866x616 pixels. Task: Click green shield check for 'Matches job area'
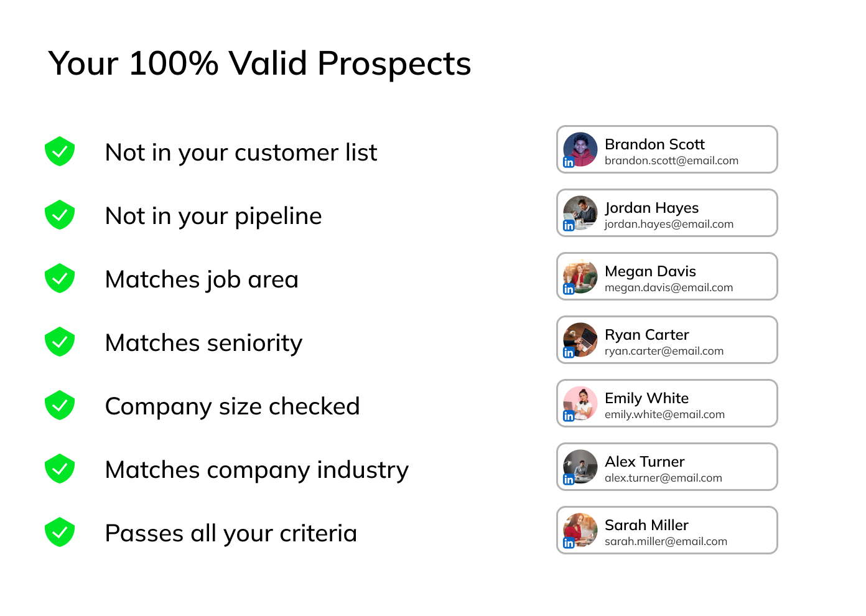pos(60,278)
